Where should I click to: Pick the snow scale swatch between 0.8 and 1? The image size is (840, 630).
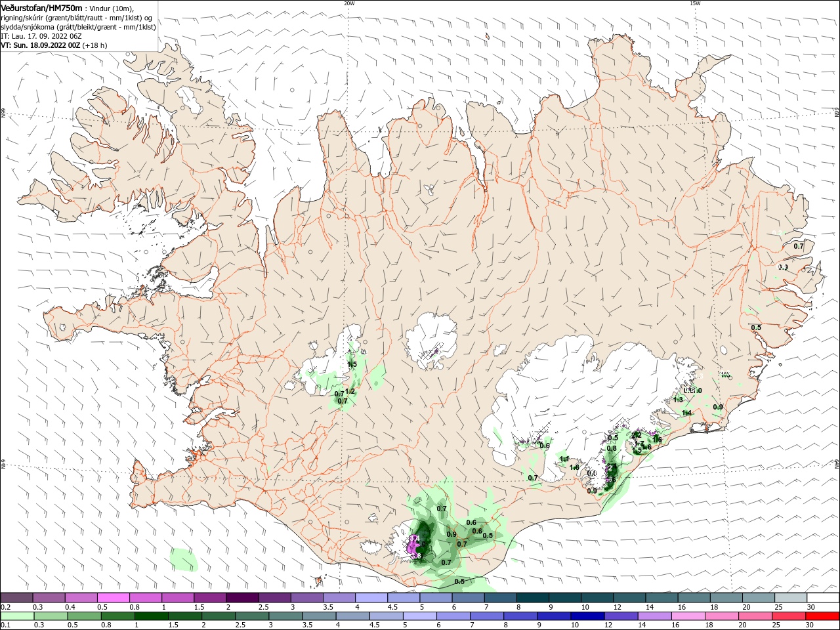click(146, 597)
